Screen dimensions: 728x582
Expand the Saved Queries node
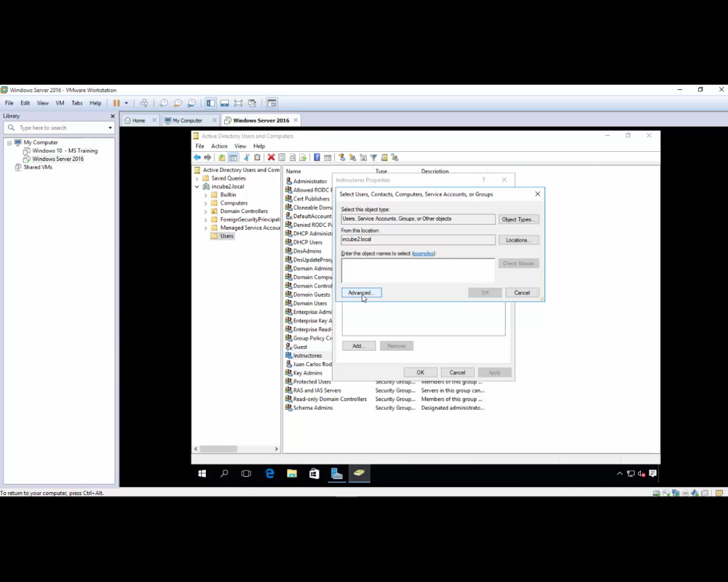coord(197,178)
